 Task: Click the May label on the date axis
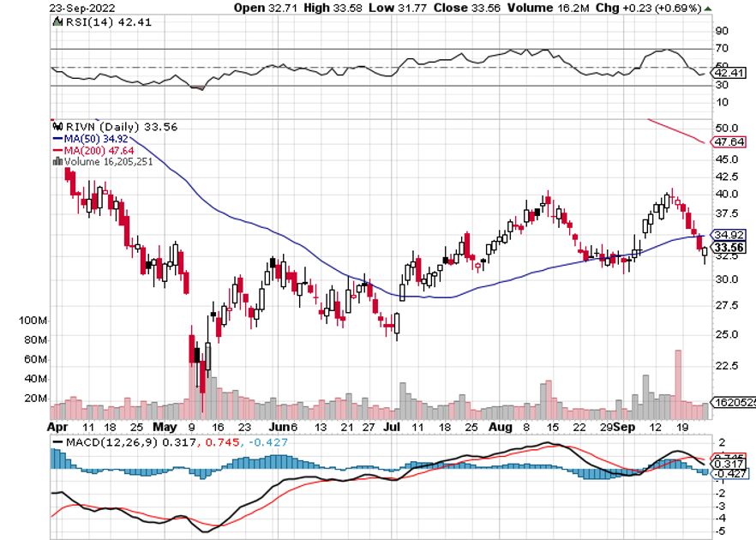[x=163, y=425]
